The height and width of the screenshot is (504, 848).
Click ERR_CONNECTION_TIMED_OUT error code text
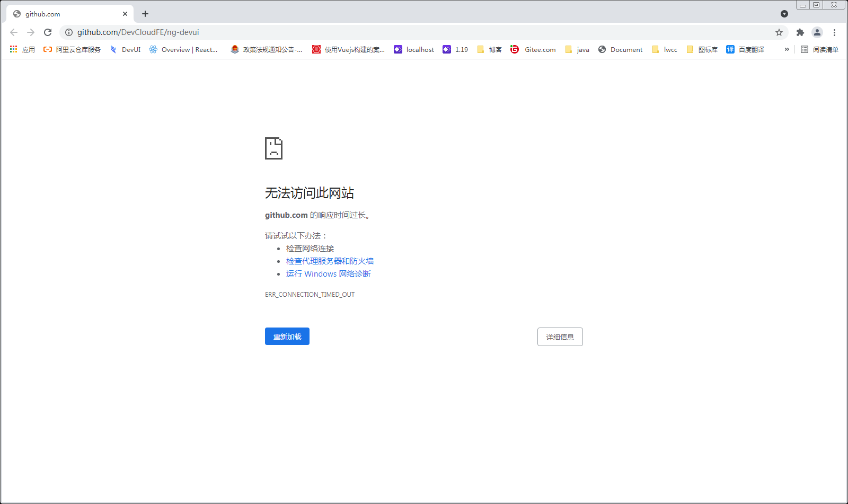(310, 294)
